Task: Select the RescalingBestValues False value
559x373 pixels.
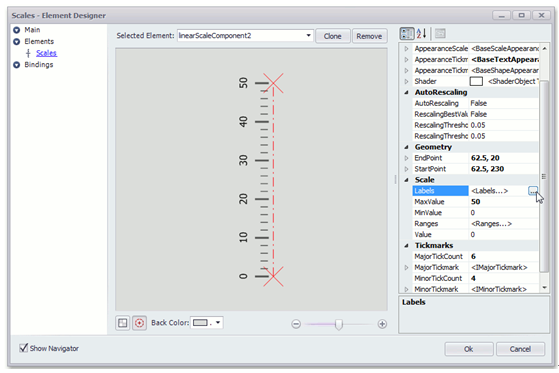Action: (x=478, y=114)
